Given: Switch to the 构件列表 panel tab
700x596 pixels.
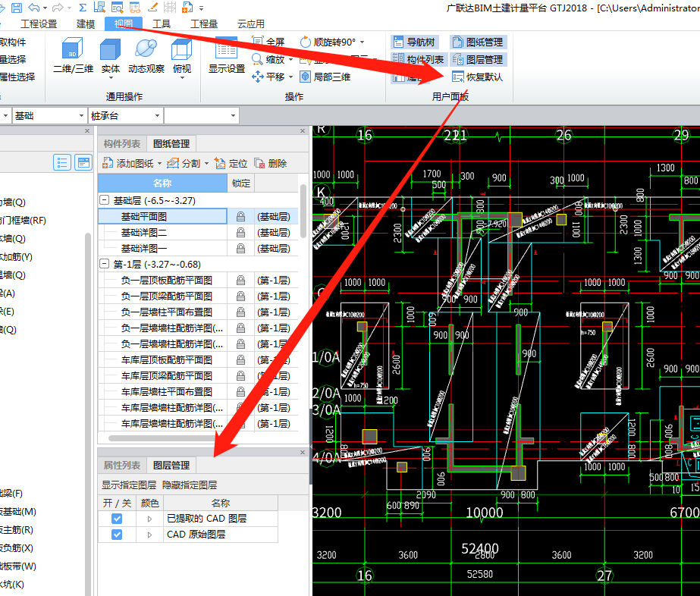Looking at the screenshot, I should click(122, 144).
